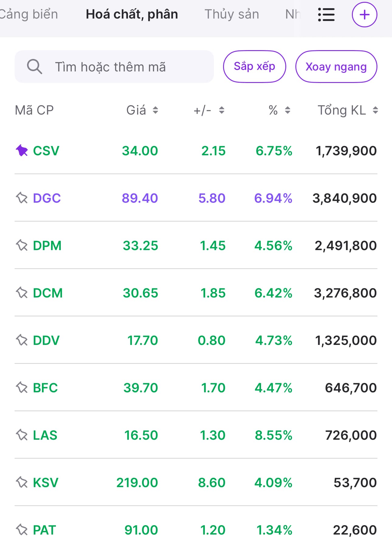
Task: Click the search magnifier icon
Action: pyautogui.click(x=34, y=67)
